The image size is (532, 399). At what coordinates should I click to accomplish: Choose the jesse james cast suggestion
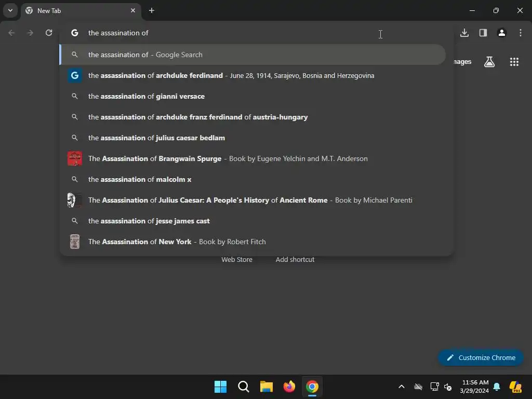click(x=252, y=221)
